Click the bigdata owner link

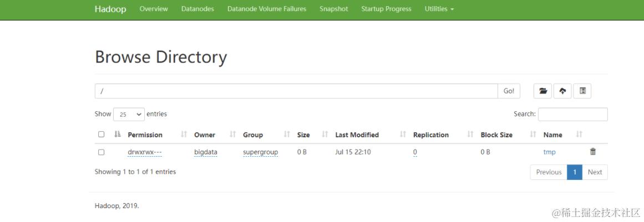pos(206,152)
